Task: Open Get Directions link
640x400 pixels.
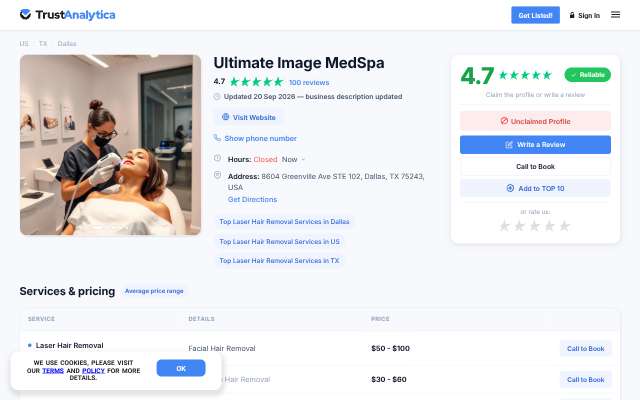Action: click(x=252, y=199)
